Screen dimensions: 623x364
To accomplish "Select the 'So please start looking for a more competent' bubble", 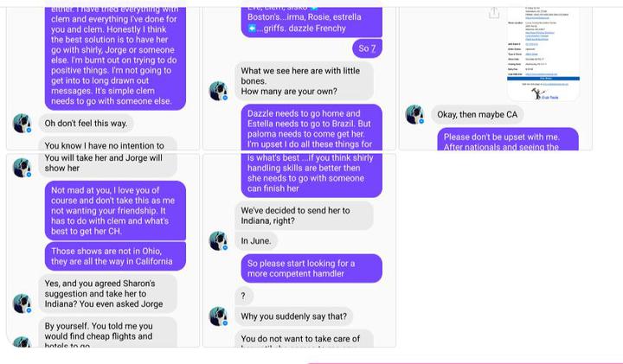I will [311, 268].
